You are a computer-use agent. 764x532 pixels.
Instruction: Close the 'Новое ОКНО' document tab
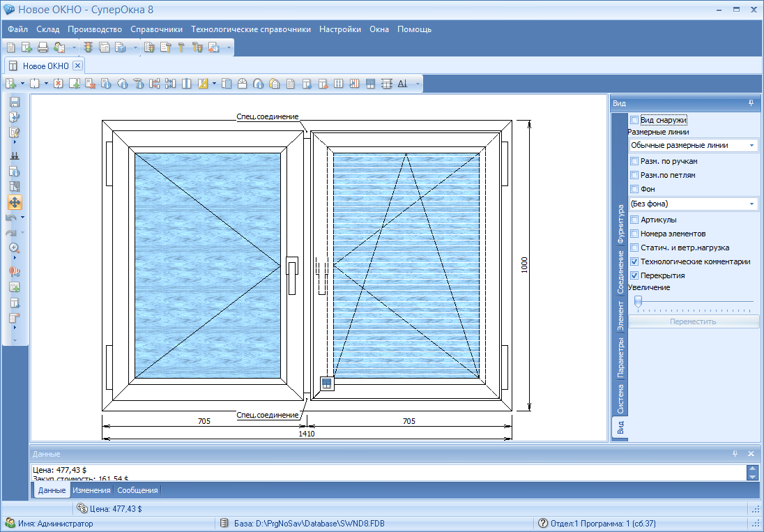[x=78, y=66]
